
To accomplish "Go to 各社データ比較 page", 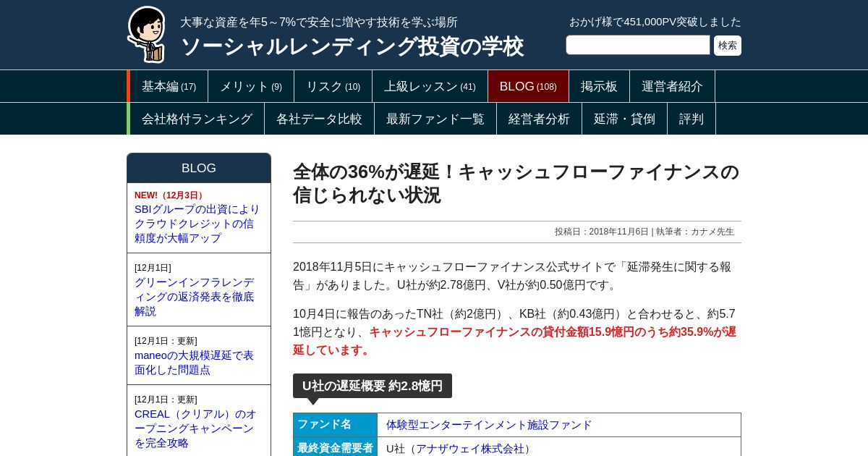I will 319,119.
